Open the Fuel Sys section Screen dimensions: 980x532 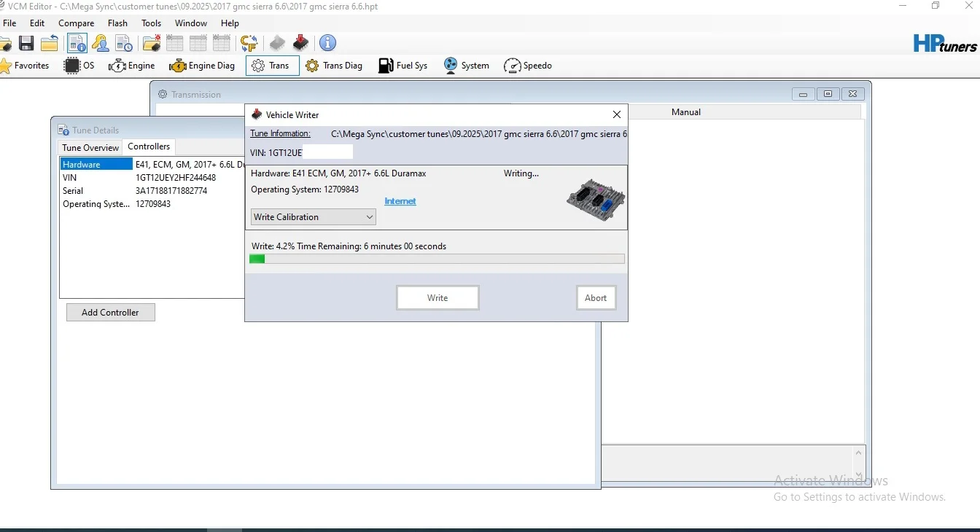[x=403, y=66]
